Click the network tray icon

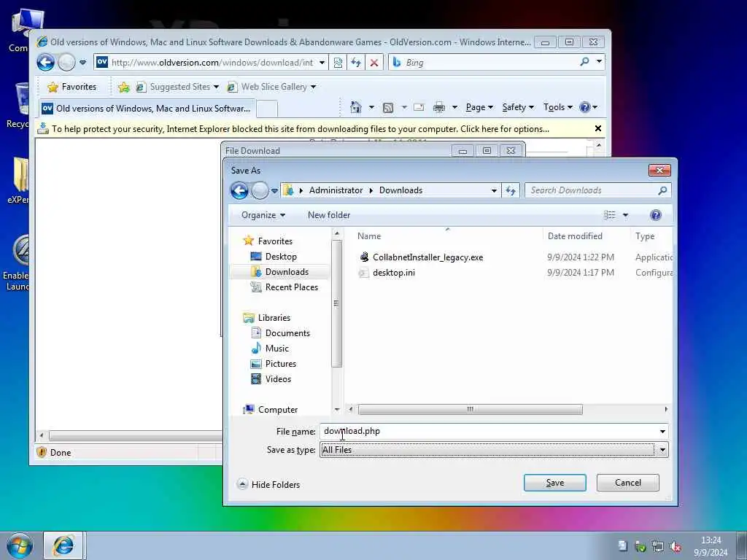[658, 547]
